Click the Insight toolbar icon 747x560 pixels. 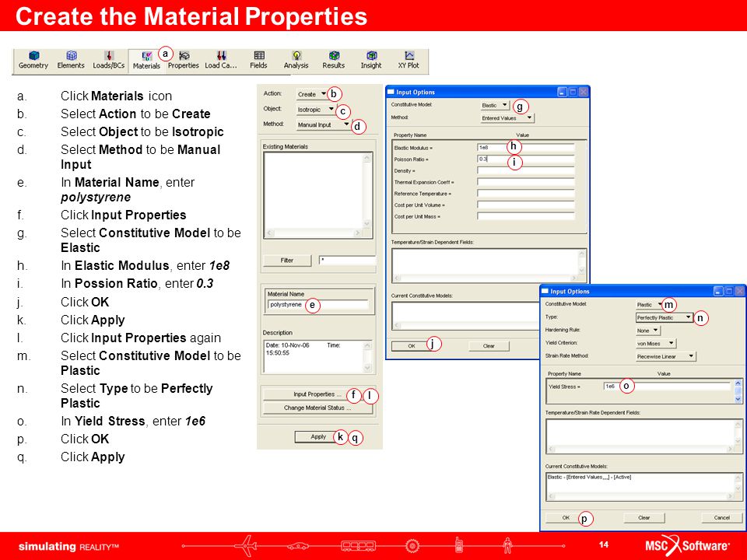[x=371, y=61]
